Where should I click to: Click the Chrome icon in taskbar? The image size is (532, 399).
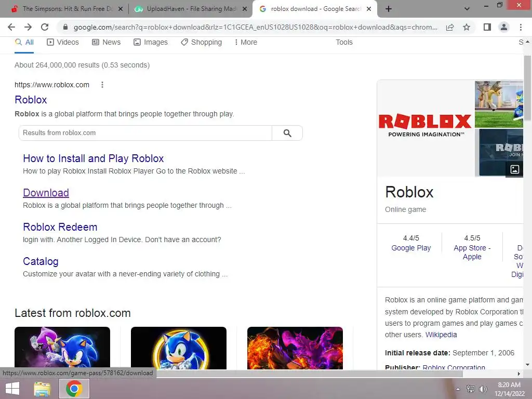click(x=74, y=389)
